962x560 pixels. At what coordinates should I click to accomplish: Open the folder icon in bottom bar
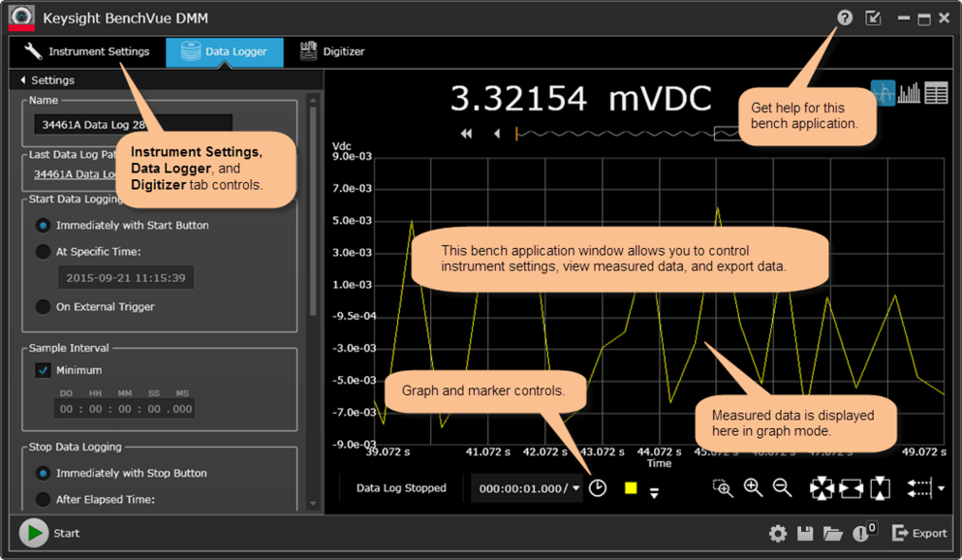[x=832, y=533]
